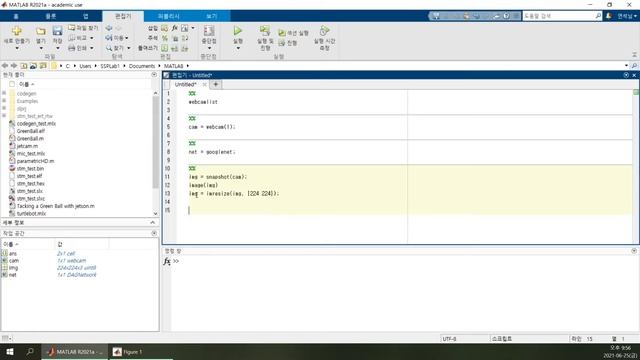Select the jetcam.m file

point(27,146)
